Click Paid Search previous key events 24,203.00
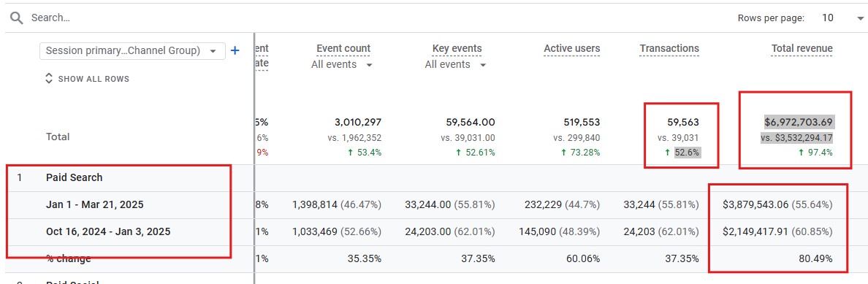The height and width of the screenshot is (284, 868). pos(428,232)
